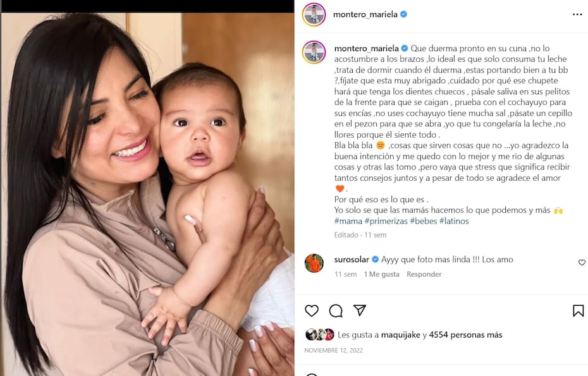Click the montero_mariela username in the caption
This screenshot has width=588, height=376.
(x=366, y=49)
